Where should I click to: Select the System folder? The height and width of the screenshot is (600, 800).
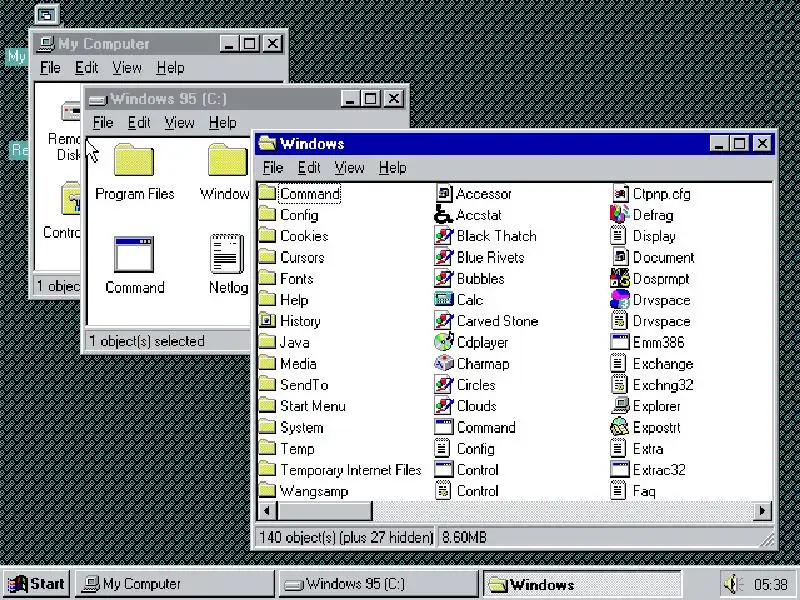pyautogui.click(x=267, y=427)
